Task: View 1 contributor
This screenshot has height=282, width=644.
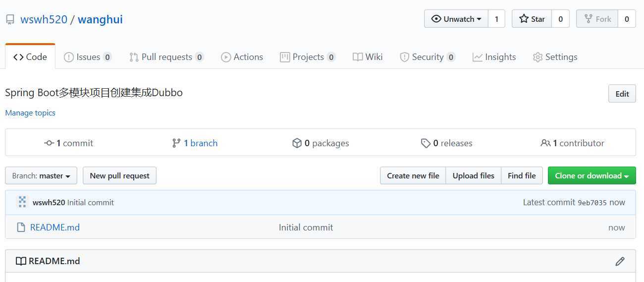Action: [x=572, y=143]
